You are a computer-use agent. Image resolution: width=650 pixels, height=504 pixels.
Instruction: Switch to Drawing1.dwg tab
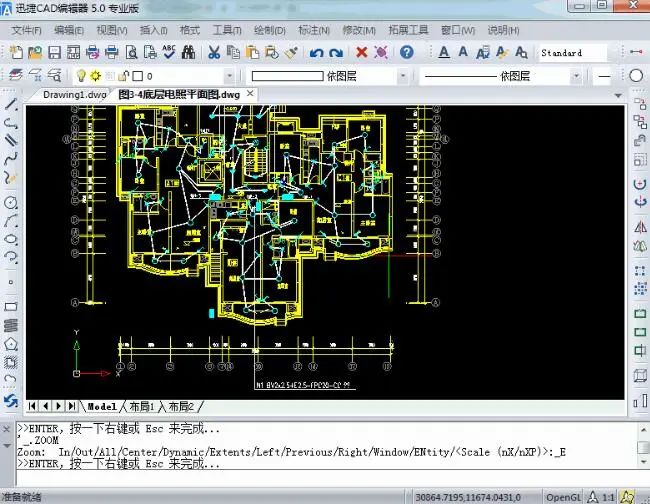pyautogui.click(x=75, y=95)
